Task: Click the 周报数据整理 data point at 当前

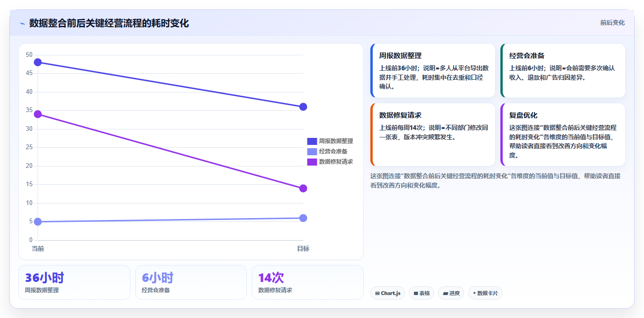Action: click(x=38, y=62)
